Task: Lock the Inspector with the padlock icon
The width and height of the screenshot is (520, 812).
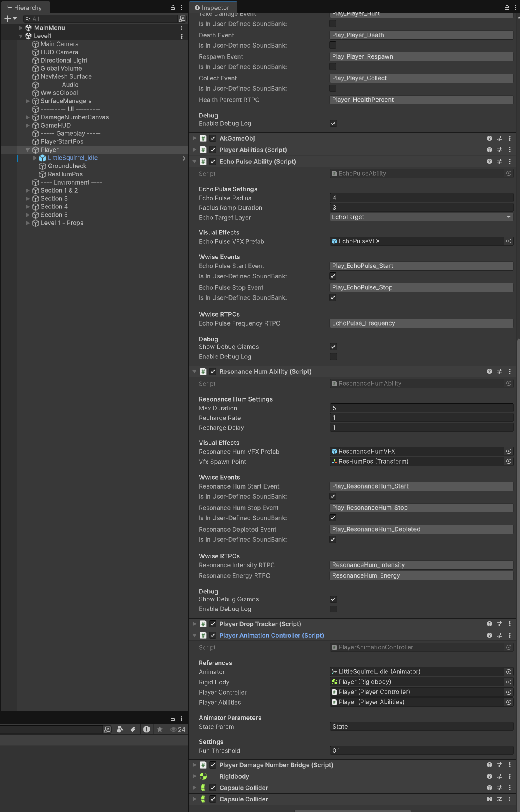Action: coord(507,7)
